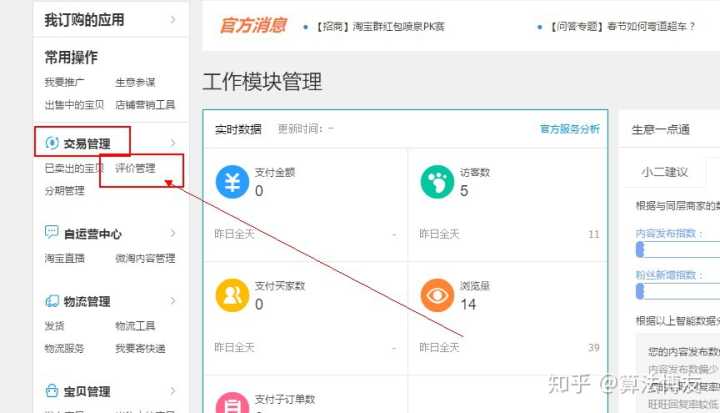
Task: Open the 自运营中心 section heading
Action: [x=92, y=234]
